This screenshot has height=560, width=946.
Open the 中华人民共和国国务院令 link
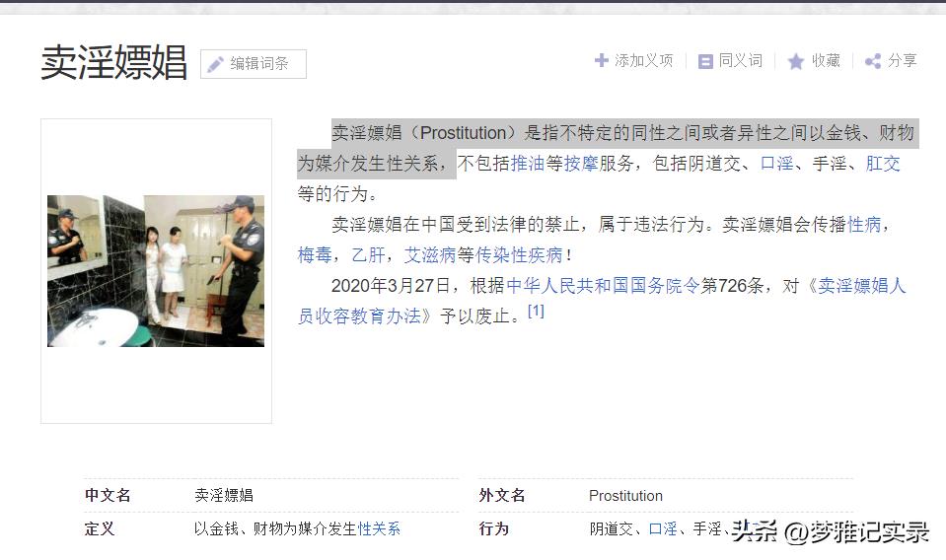pos(604,285)
